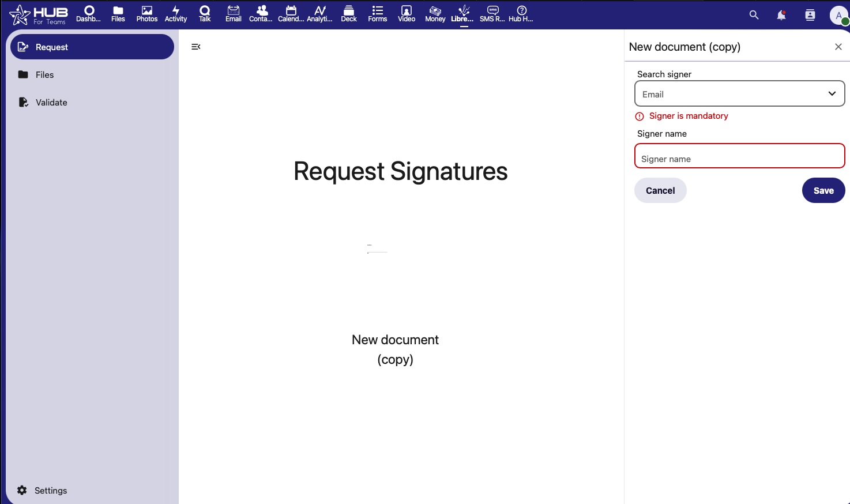The height and width of the screenshot is (504, 850).
Task: Open the user avatar menu
Action: pos(838,15)
